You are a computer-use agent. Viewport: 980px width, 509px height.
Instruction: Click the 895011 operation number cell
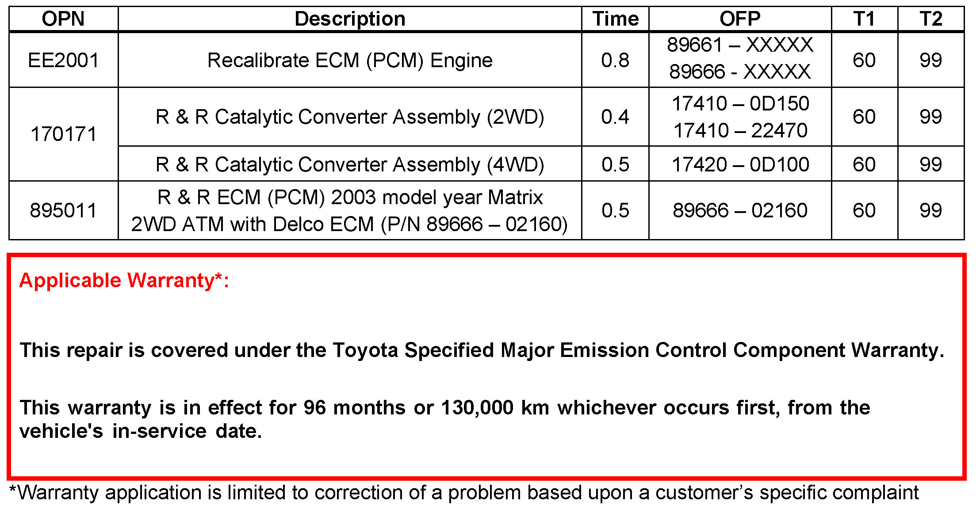63,210
